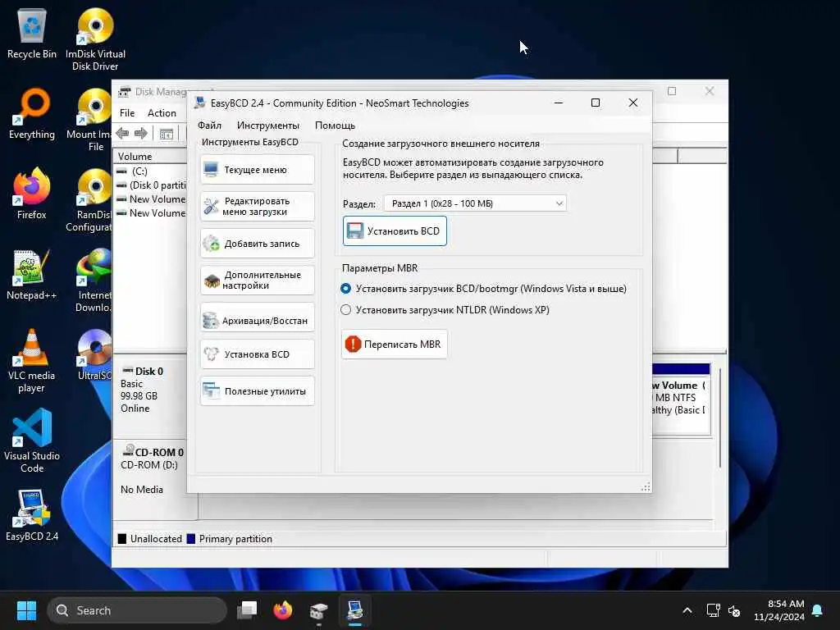Viewport: 840px width, 630px height.
Task: Open ImDisk Virtual Disk Driver icon
Action: (x=95, y=39)
